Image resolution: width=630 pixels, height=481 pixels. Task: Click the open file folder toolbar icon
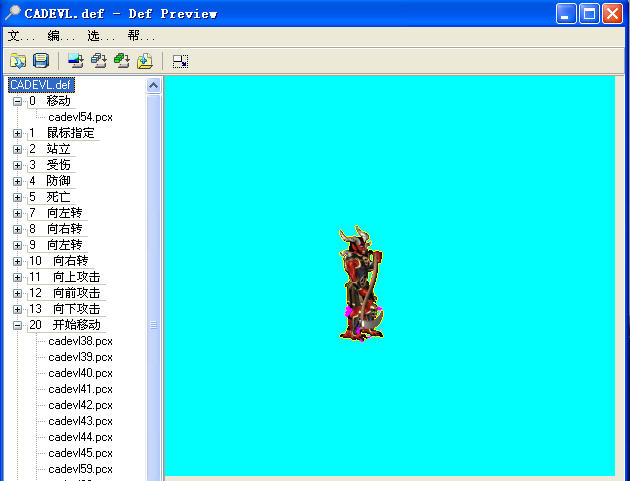(x=18, y=61)
